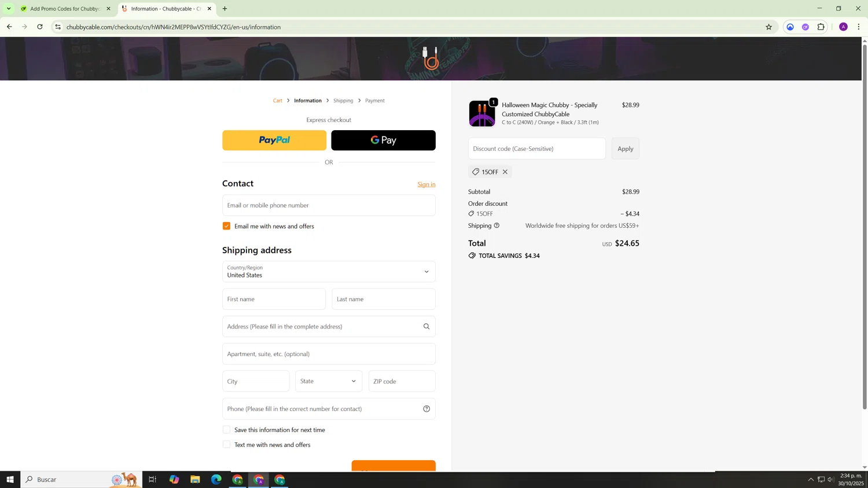
Task: Click the browser address bar URL
Action: point(174,27)
